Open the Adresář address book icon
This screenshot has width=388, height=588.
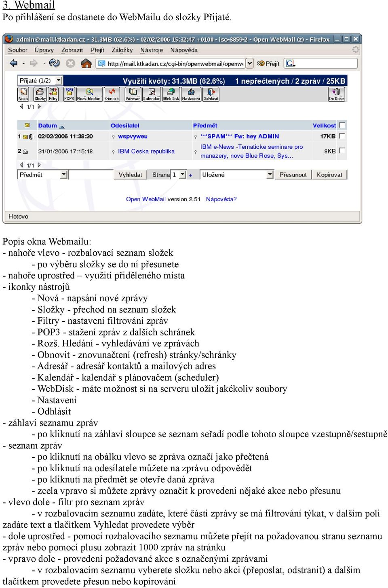133,94
